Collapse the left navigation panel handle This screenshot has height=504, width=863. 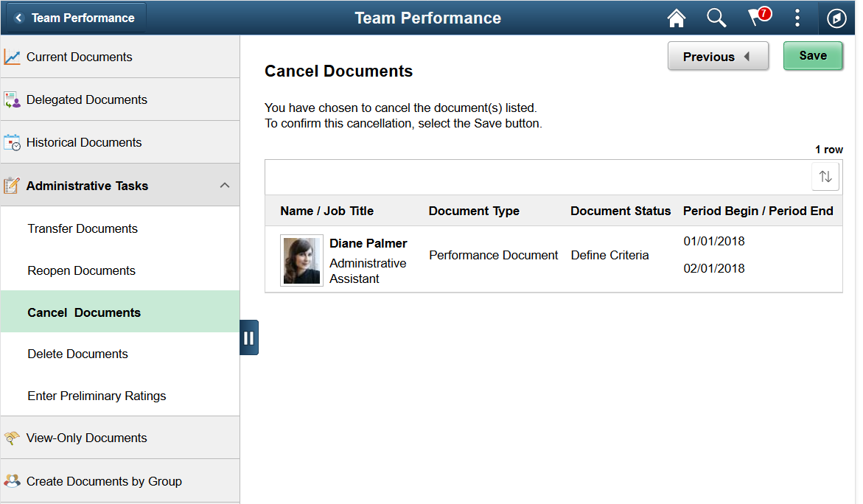249,337
